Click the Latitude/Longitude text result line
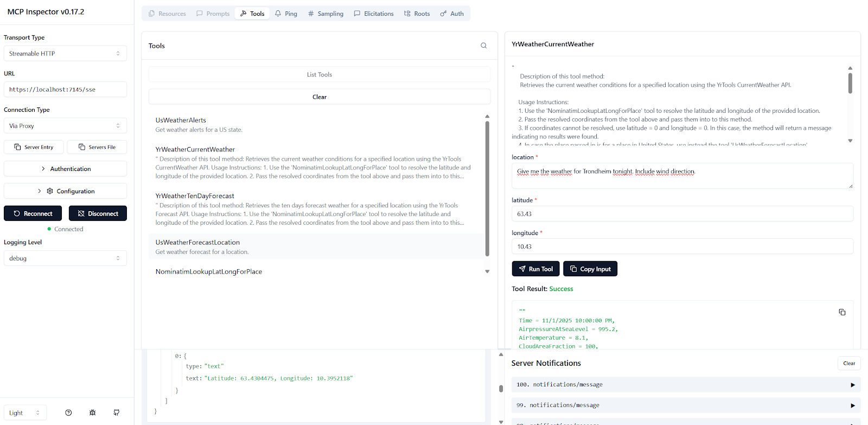Screen dimensions: 868x425 click(269, 378)
